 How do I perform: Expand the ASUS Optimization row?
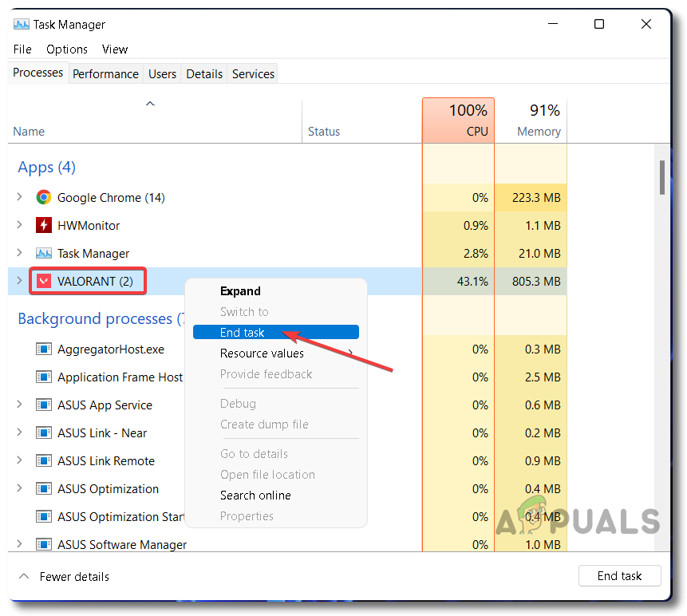point(19,488)
